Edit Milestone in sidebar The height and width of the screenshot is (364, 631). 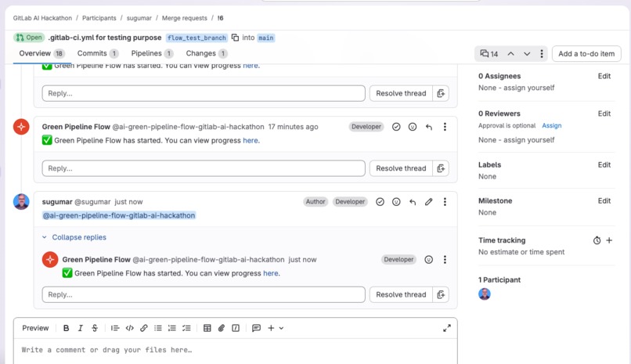pyautogui.click(x=604, y=200)
